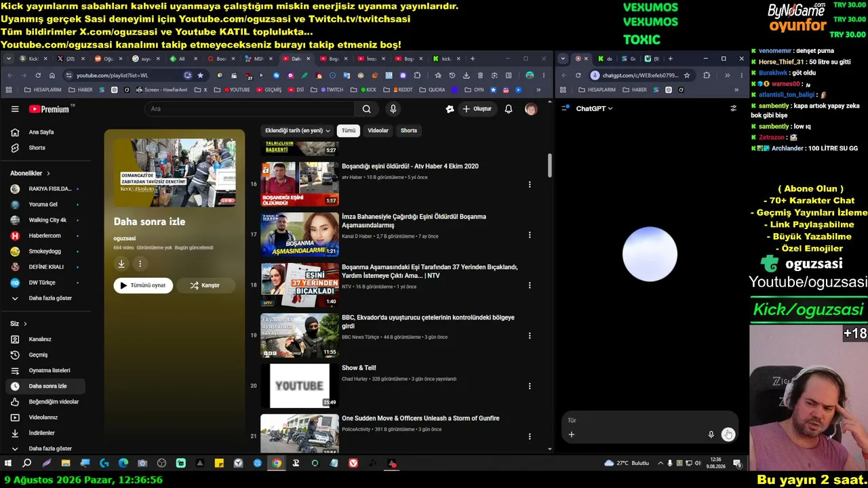Open Shorts in the YouTube sidebar
Screen dimensions: 868x488
[x=46, y=148]
